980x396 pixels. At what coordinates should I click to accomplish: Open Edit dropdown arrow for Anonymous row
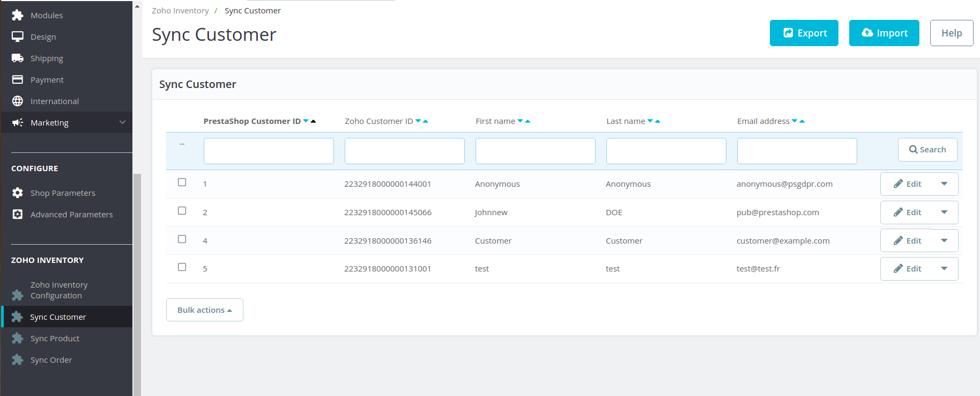tap(944, 184)
